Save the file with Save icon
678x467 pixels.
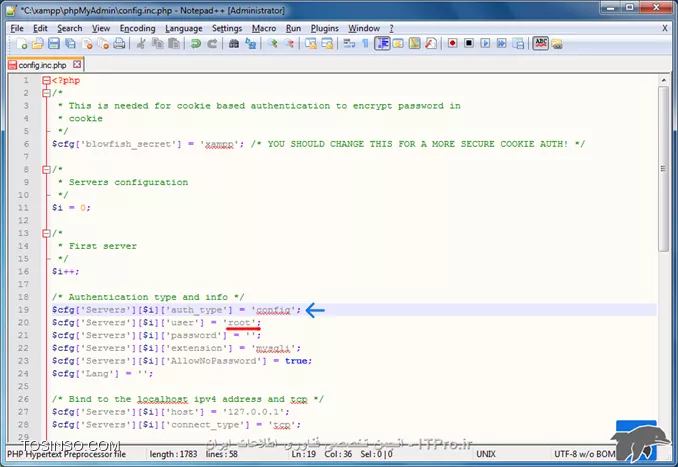(54, 44)
